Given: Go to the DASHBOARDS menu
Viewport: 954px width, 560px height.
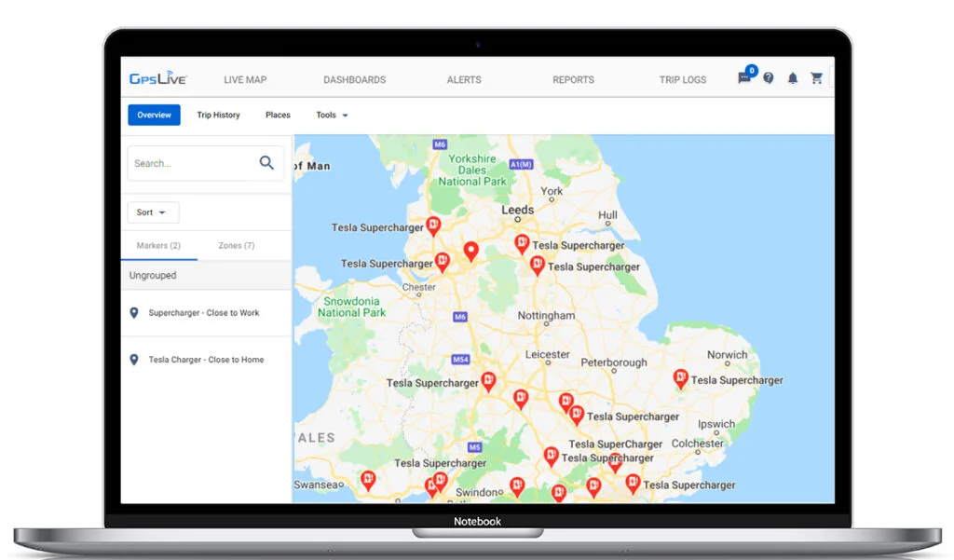Looking at the screenshot, I should (x=355, y=80).
